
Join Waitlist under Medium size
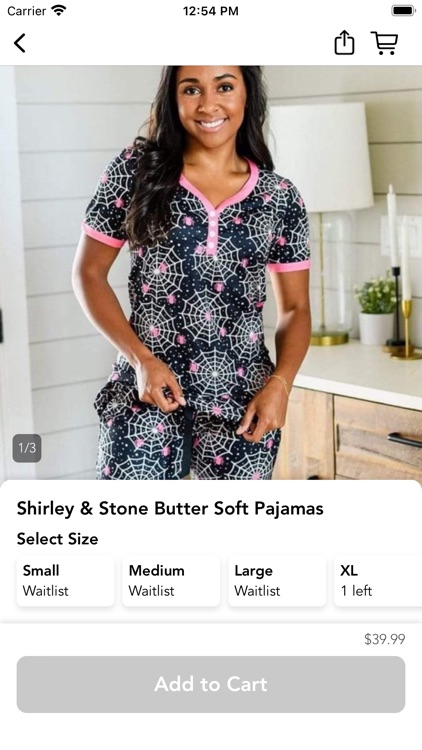click(151, 591)
